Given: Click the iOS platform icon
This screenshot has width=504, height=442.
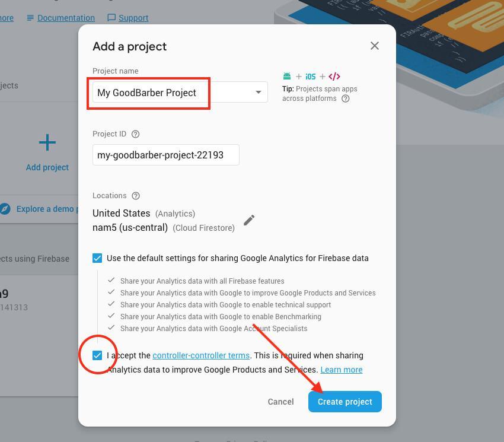Looking at the screenshot, I should (311, 77).
